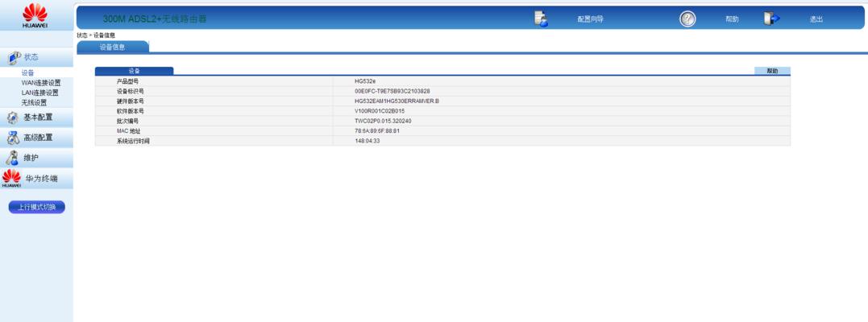Click the MAC address value
This screenshot has width=868, height=322.
point(377,131)
